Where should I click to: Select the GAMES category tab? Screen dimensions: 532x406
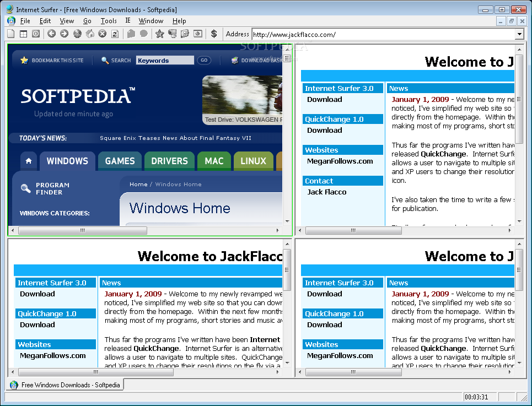tap(120, 161)
